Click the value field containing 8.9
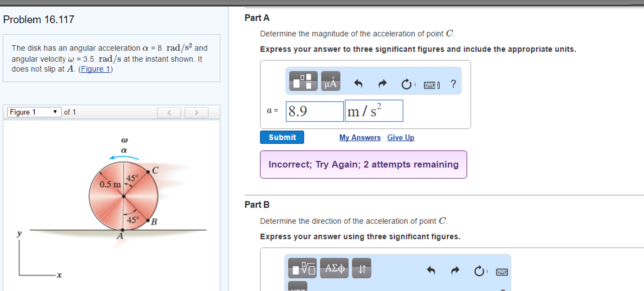This screenshot has width=644, height=291. pos(314,111)
